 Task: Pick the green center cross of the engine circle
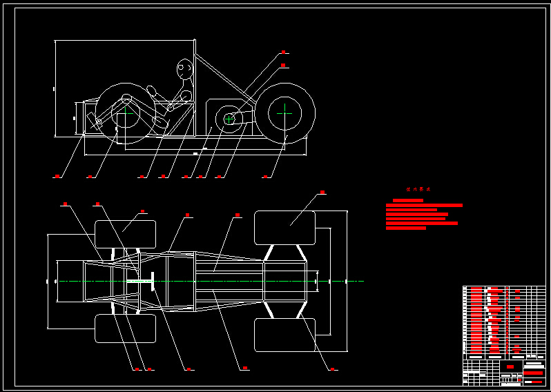tap(229, 119)
